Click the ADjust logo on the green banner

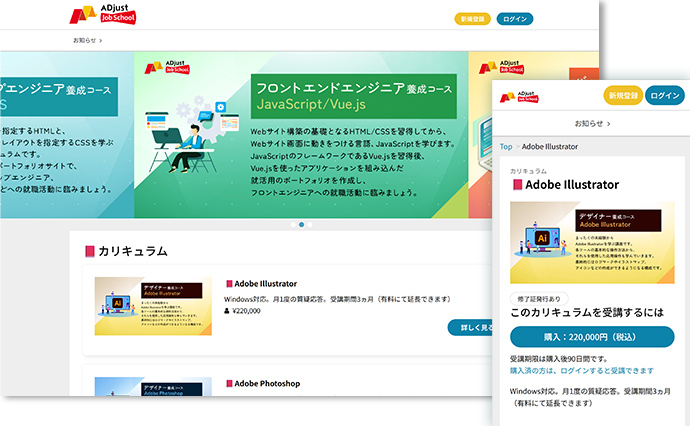pyautogui.click(x=167, y=67)
